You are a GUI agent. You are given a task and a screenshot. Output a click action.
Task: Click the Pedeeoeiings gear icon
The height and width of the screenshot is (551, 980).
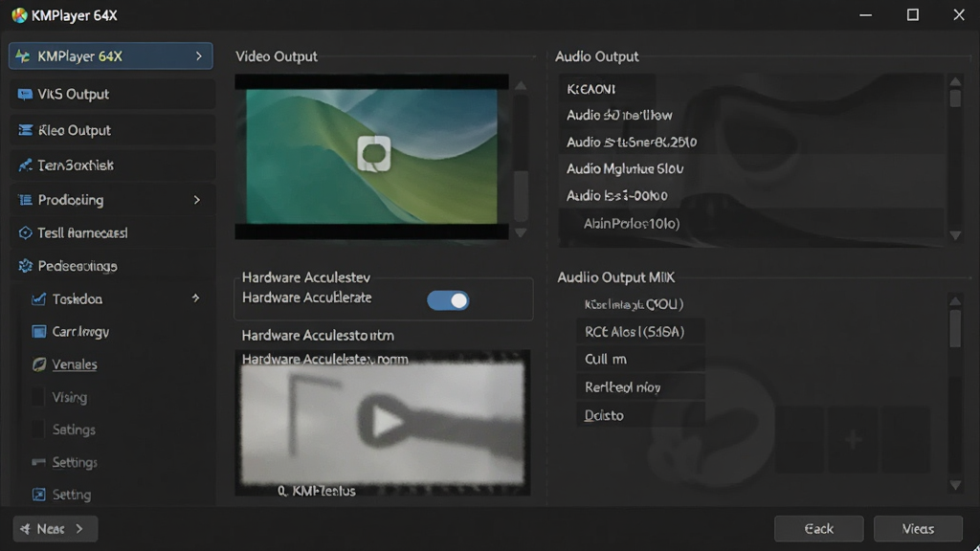(x=25, y=266)
